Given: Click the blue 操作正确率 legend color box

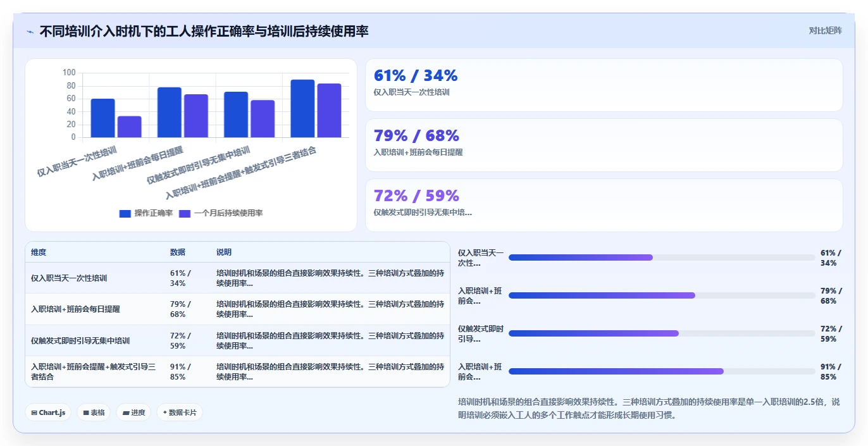Looking at the screenshot, I should coord(125,213).
